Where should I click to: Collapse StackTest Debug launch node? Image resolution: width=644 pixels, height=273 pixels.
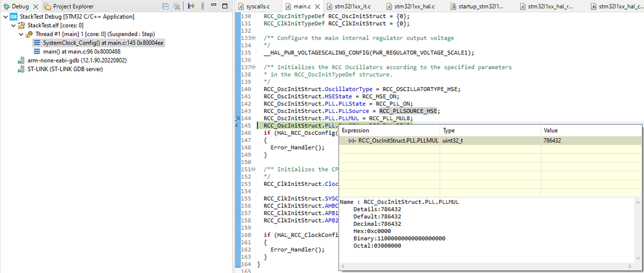(x=5, y=17)
